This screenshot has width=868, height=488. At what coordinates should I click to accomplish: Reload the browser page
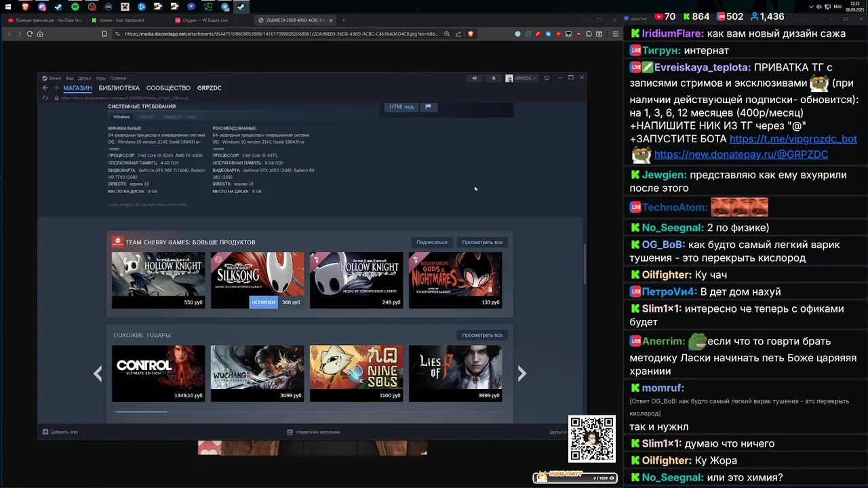pyautogui.click(x=30, y=34)
